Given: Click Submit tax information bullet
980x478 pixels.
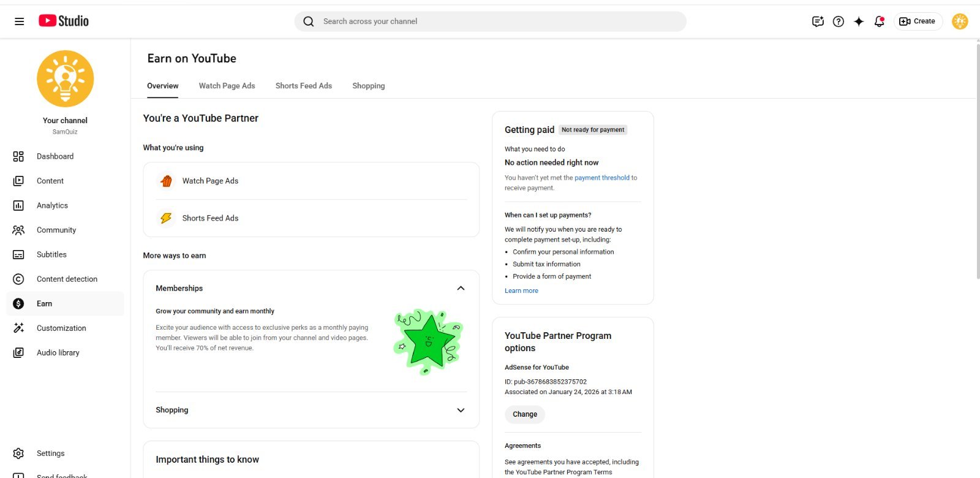Looking at the screenshot, I should pyautogui.click(x=546, y=264).
